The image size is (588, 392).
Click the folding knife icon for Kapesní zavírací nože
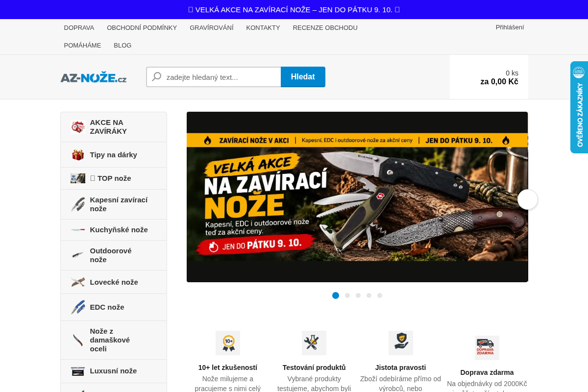[78, 204]
